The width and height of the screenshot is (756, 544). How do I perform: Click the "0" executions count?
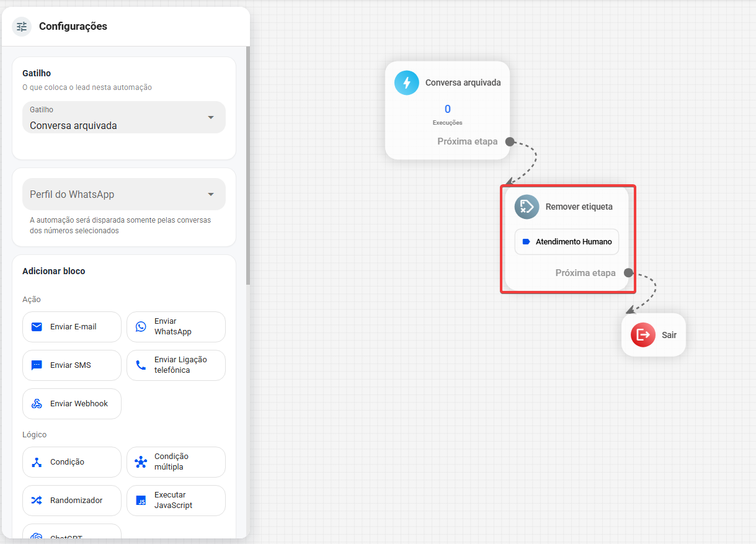(448, 109)
